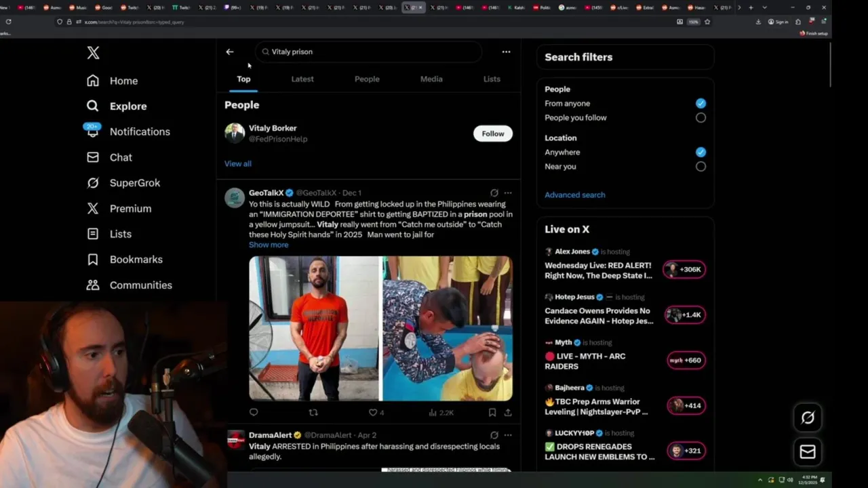Viewport: 868px width, 488px height.
Task: Open the browser tab list chevron
Action: (x=764, y=7)
